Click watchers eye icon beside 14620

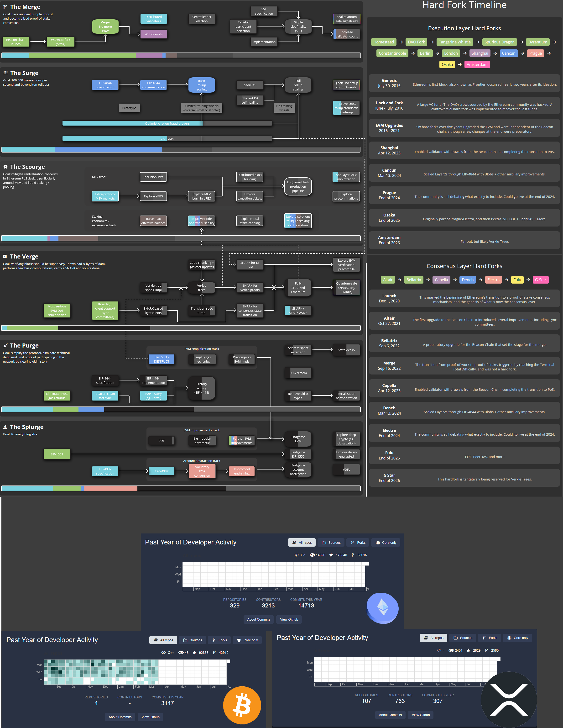312,555
